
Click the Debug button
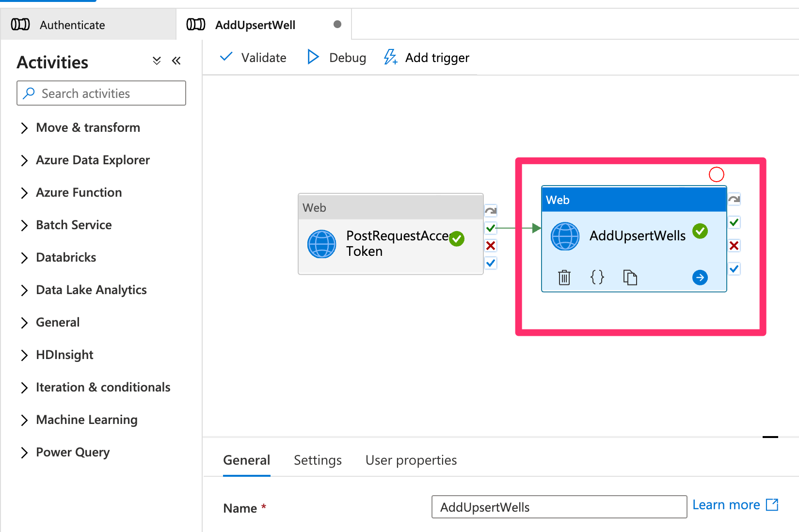pyautogui.click(x=337, y=57)
